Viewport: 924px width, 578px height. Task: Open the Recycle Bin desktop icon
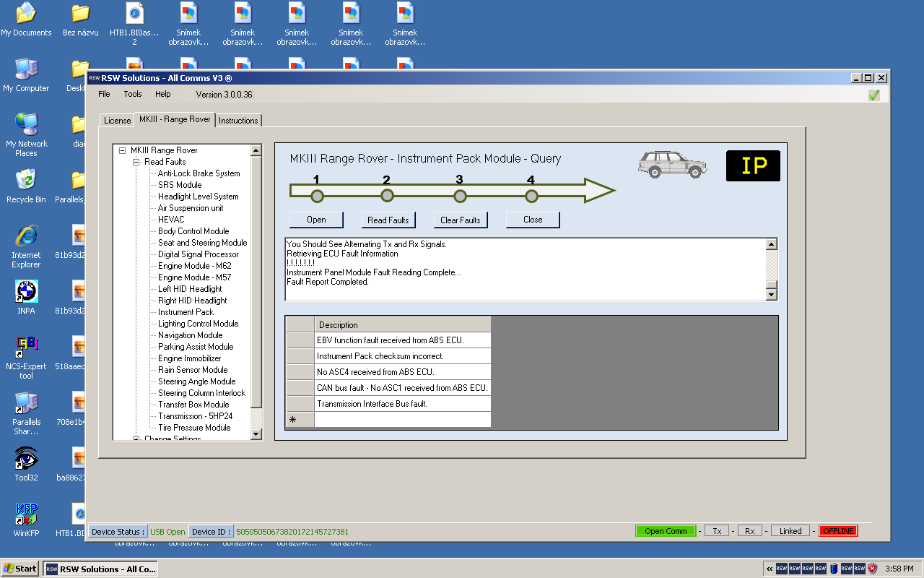(x=27, y=181)
